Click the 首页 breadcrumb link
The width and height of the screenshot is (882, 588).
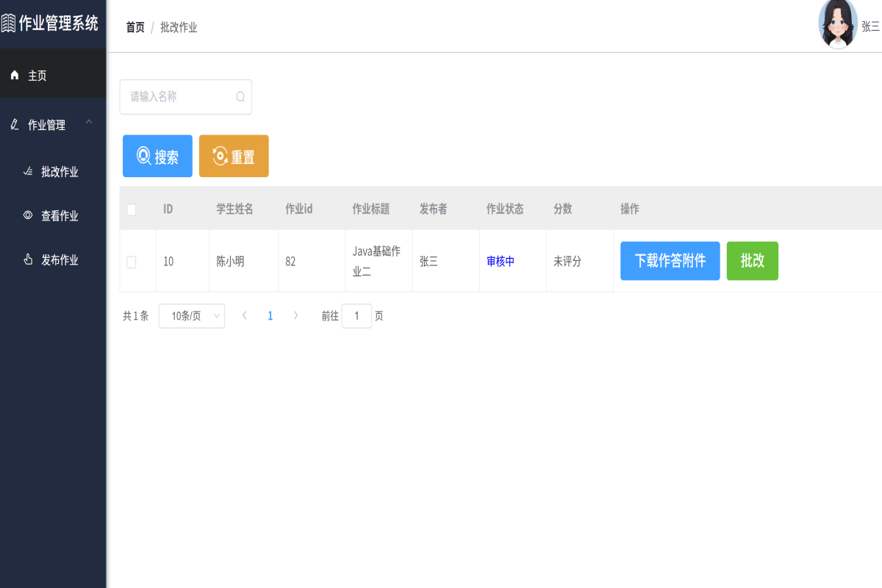click(x=135, y=27)
